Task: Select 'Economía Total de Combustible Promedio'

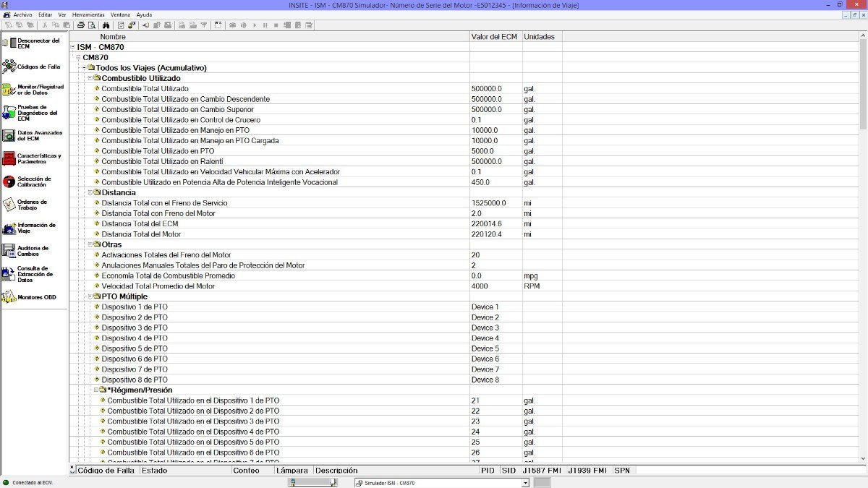Action: coord(168,276)
